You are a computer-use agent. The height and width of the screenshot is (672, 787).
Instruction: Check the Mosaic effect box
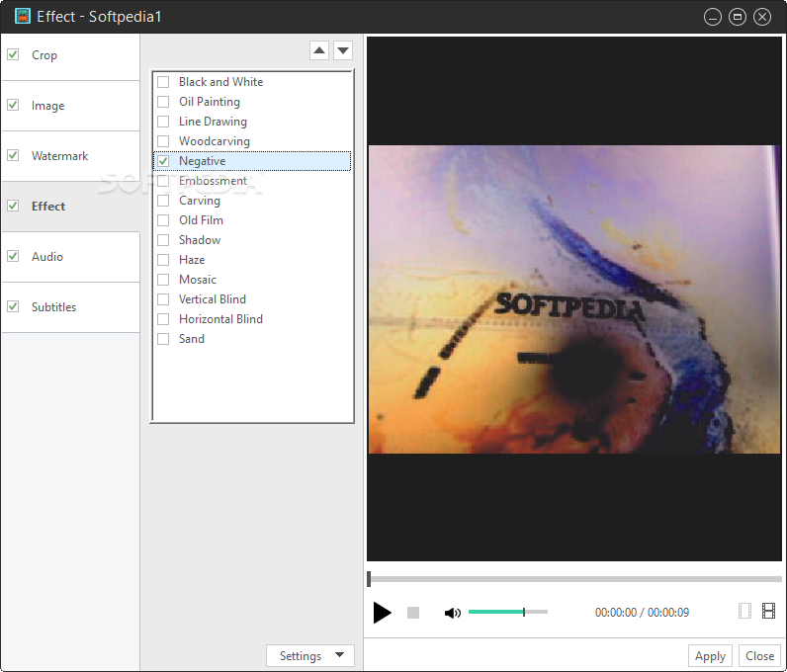tap(163, 280)
